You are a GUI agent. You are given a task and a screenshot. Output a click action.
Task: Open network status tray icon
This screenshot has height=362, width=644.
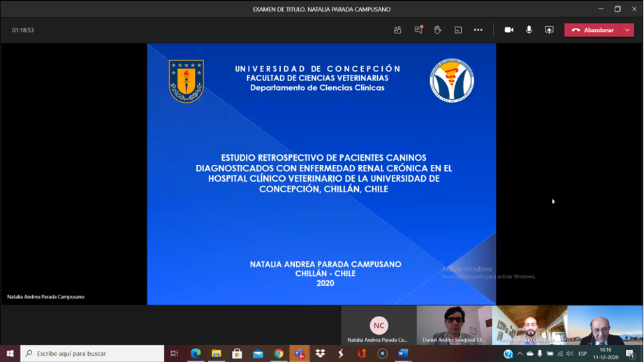(x=559, y=354)
